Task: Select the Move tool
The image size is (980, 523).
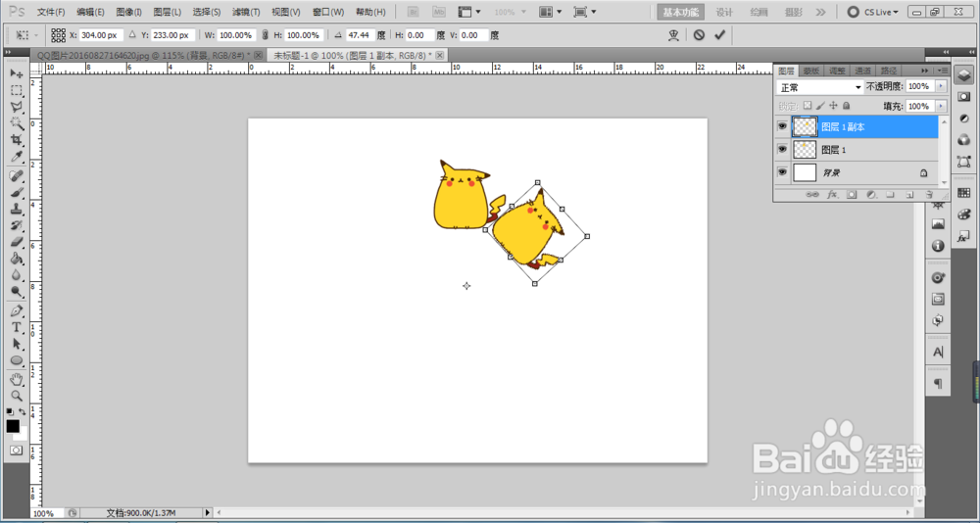Action: [17, 73]
